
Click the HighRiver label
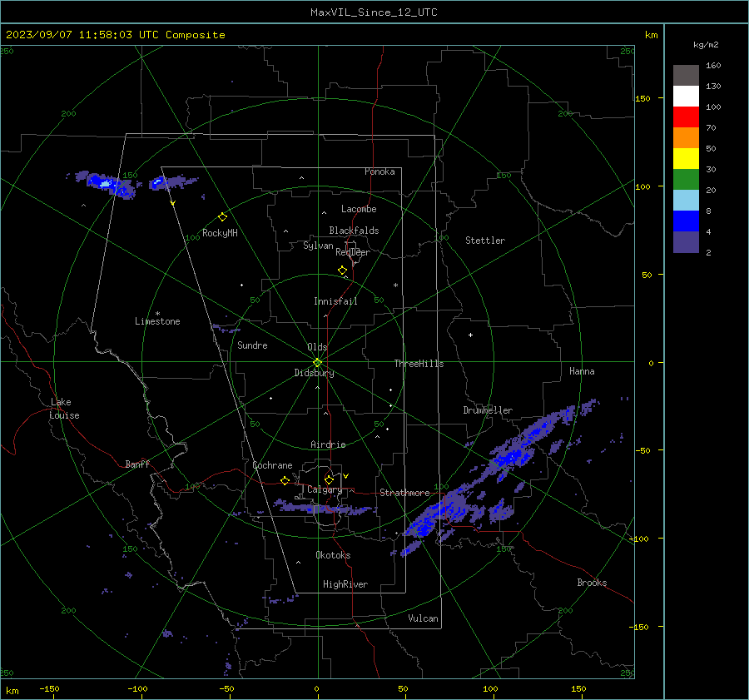click(345, 584)
